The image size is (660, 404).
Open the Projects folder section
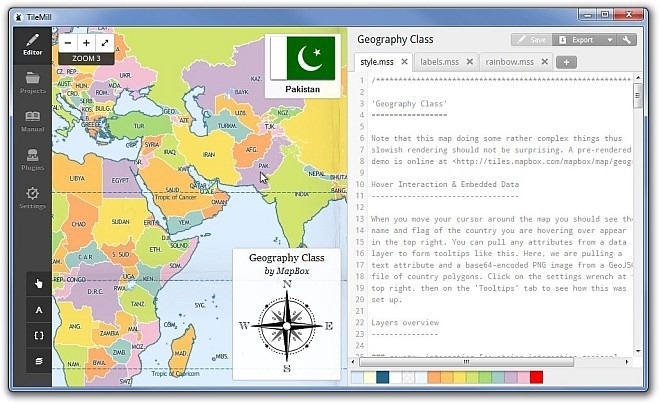tap(32, 83)
